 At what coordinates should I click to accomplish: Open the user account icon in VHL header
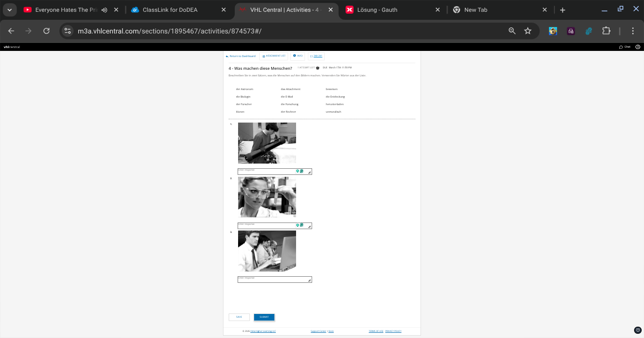tap(638, 47)
